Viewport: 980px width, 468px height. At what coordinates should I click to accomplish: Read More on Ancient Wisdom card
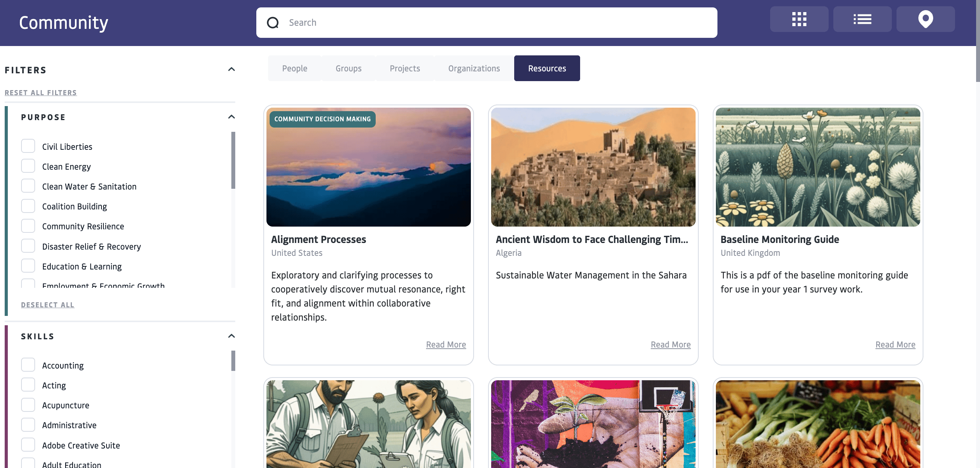pyautogui.click(x=671, y=345)
